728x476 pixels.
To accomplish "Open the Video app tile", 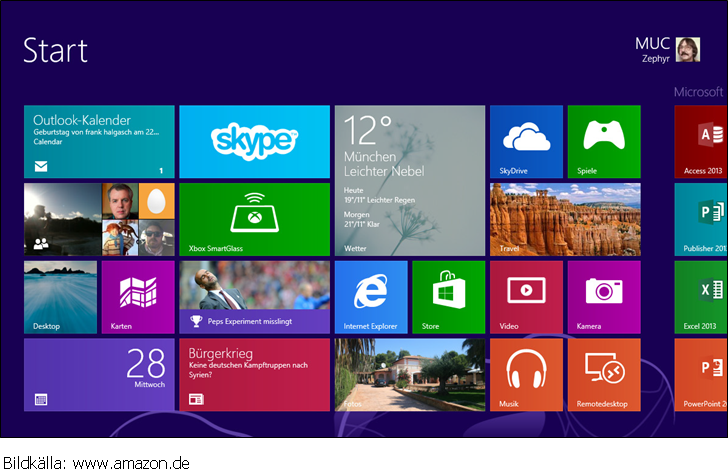I will pos(526,296).
